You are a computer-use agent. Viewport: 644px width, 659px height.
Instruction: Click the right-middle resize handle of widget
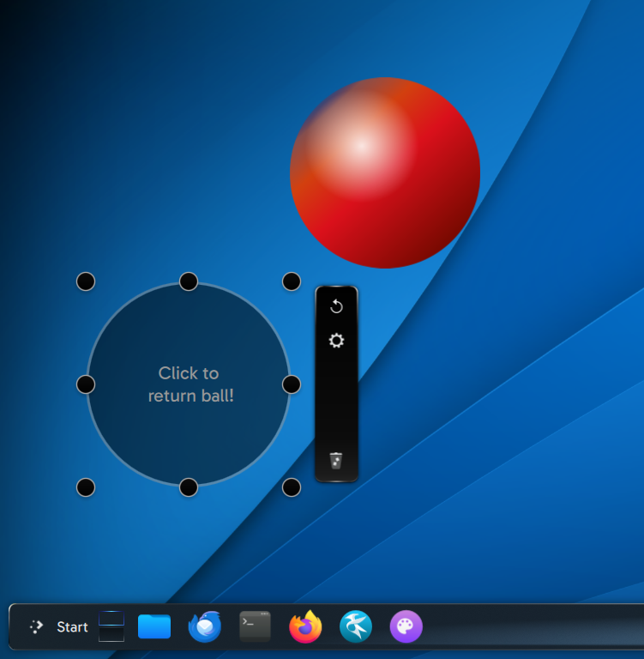pyautogui.click(x=292, y=384)
